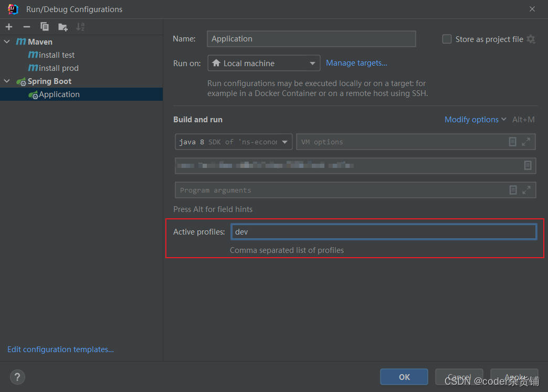Enable Store as project file
548x392 pixels.
click(447, 39)
